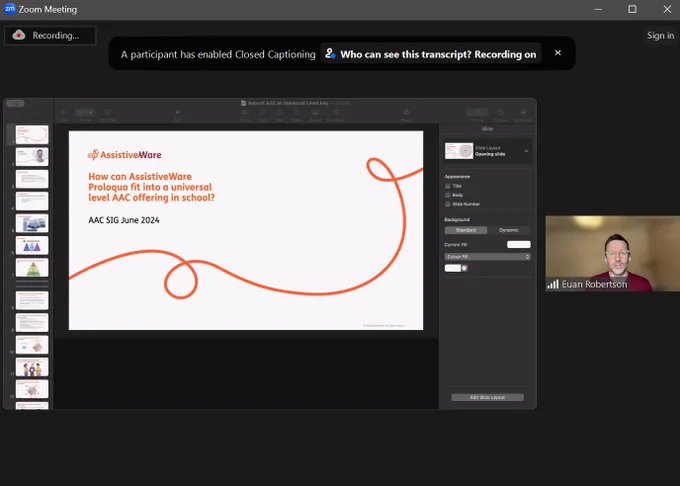Close the Closed Captioning notification banner
The height and width of the screenshot is (486, 680).
pyautogui.click(x=558, y=52)
